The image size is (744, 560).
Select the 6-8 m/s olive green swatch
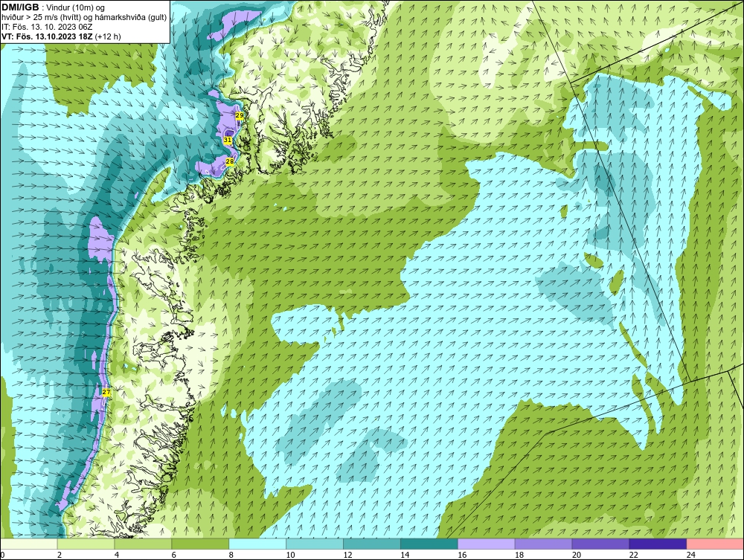[200, 544]
